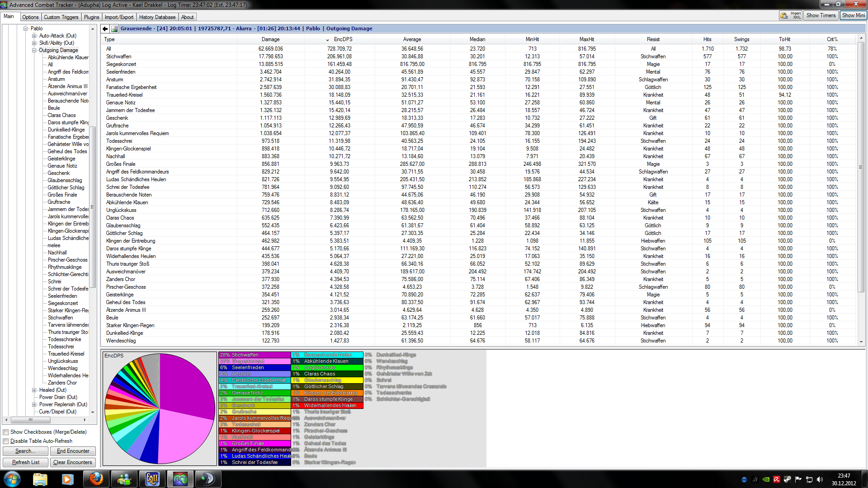Select Cure/Dispel (Out) tree item
Image resolution: width=868 pixels, height=488 pixels.
[57, 412]
